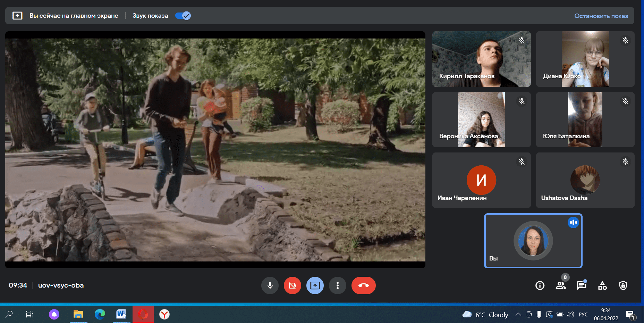Click the shared screen video presentation

click(x=215, y=150)
